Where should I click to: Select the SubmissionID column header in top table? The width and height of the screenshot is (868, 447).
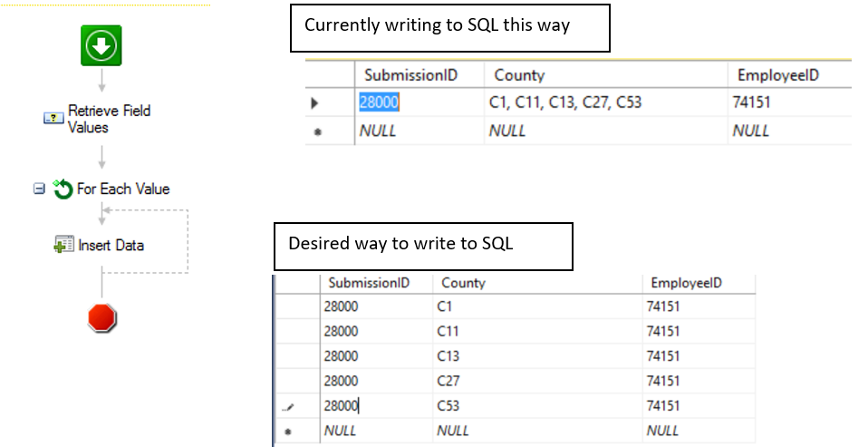(410, 75)
